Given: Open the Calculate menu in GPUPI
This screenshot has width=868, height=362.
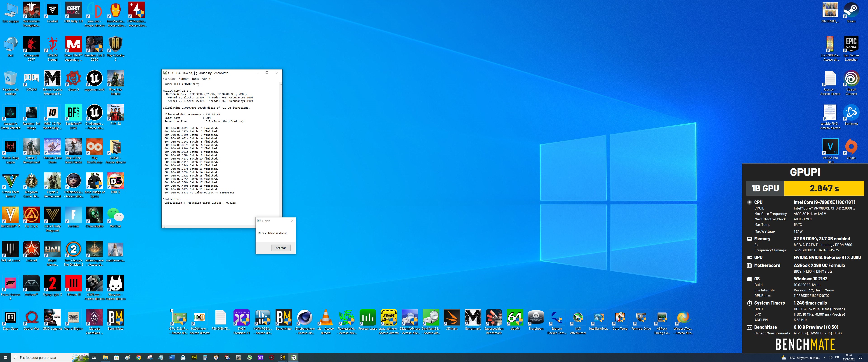Looking at the screenshot, I should (x=169, y=79).
